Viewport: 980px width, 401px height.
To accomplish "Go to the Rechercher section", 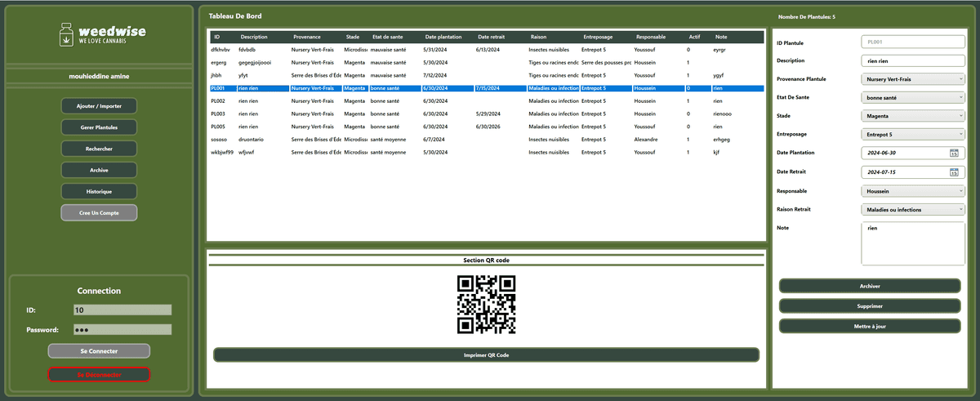I will coord(99,149).
